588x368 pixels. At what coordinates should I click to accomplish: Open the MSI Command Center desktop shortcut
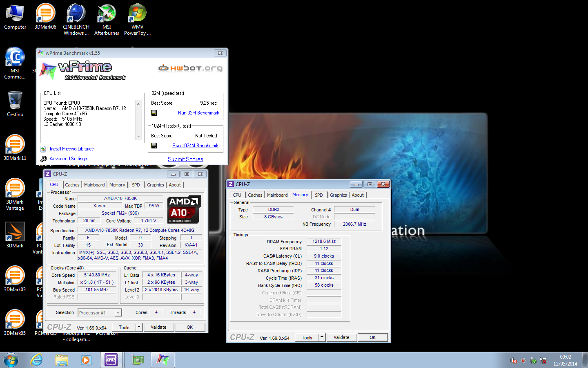click(x=15, y=63)
